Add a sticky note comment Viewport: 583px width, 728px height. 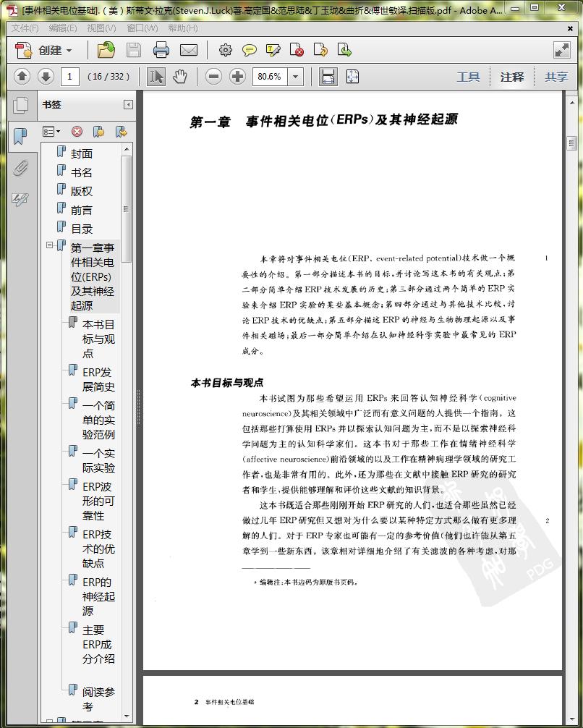coord(250,50)
